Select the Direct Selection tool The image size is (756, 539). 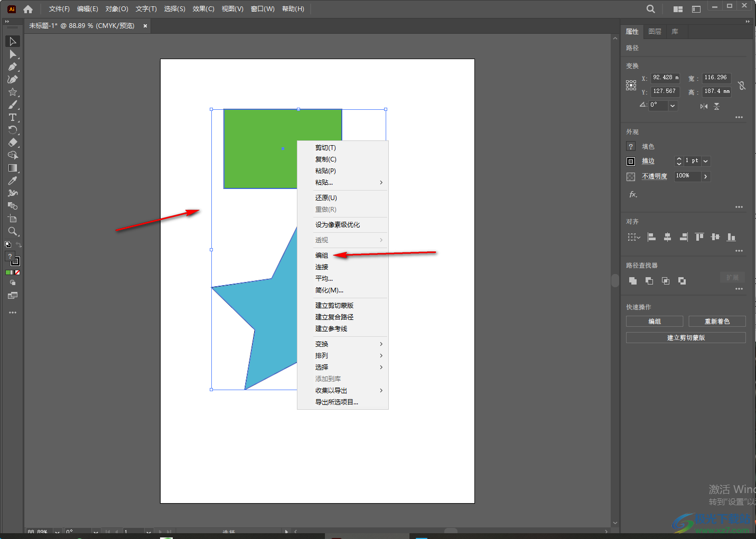coord(13,54)
